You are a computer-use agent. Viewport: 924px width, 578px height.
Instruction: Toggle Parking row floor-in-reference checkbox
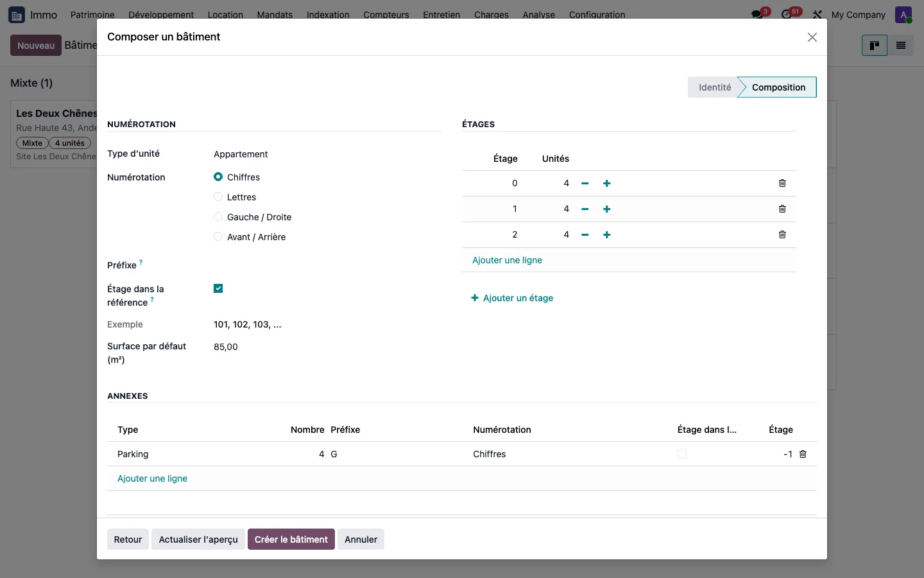coord(682,454)
